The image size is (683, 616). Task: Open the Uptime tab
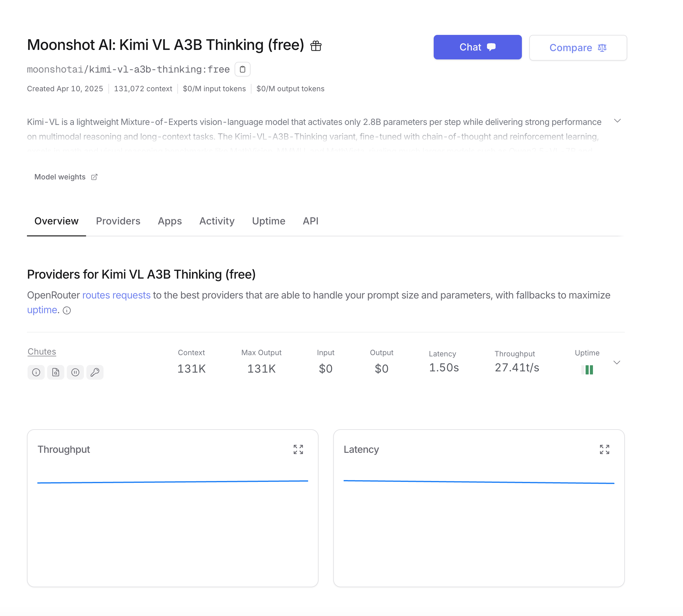[269, 221]
